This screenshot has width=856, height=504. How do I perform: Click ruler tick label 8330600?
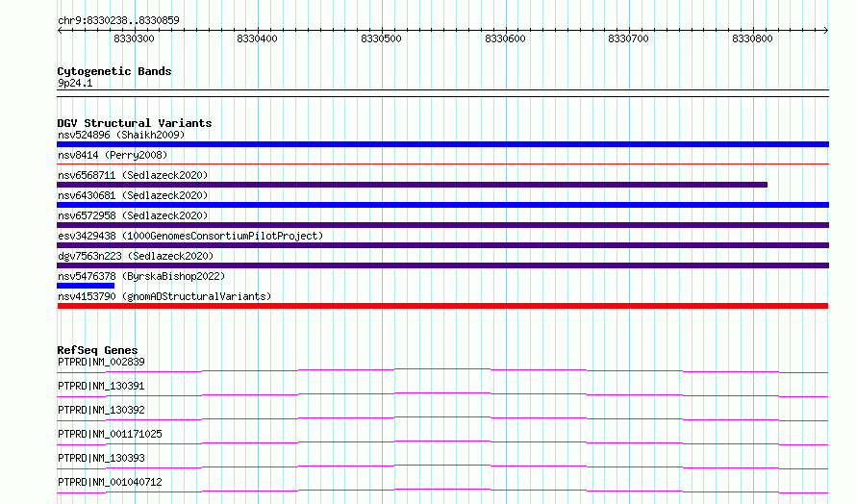point(505,38)
